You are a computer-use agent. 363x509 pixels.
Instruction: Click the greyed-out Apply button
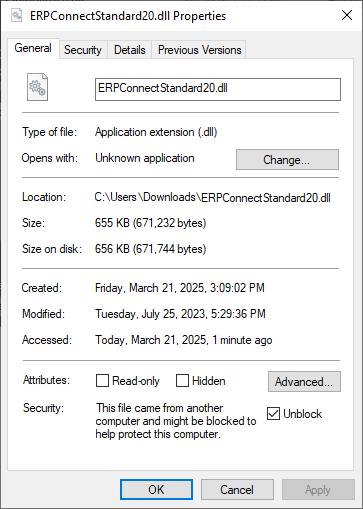318,490
